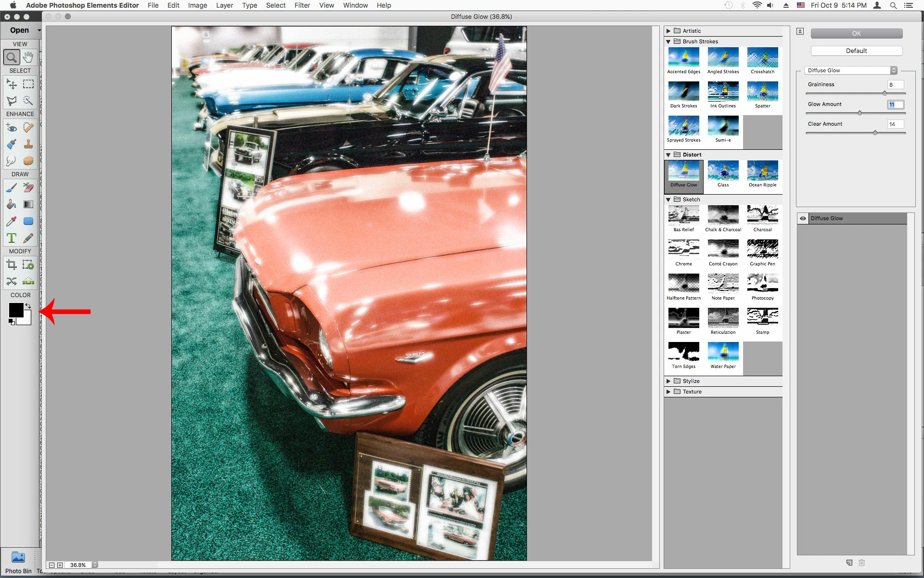Hide the Diffuse Glow effect layer

803,218
